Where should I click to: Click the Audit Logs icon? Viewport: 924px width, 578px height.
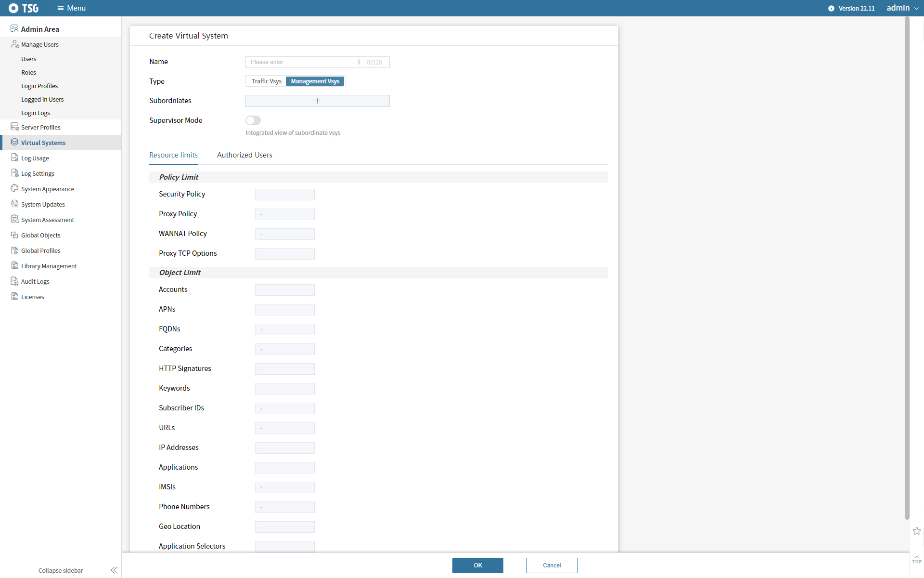tap(14, 281)
